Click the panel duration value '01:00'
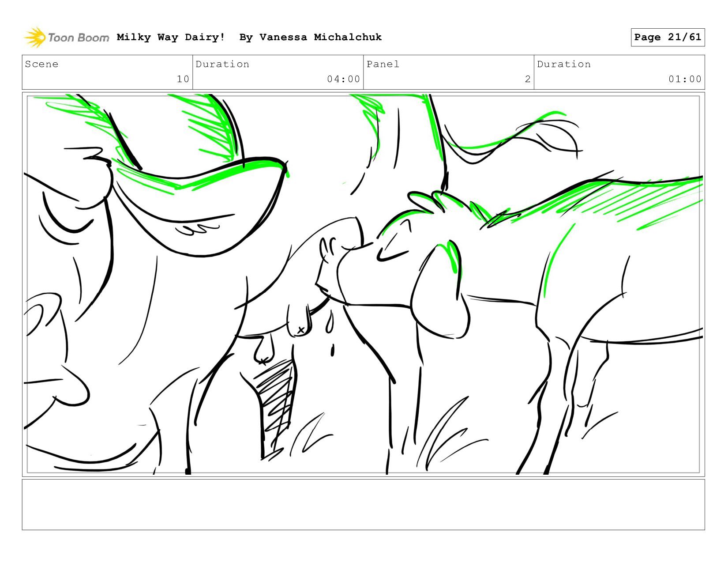This screenshot has height=563, width=728. pos(685,79)
